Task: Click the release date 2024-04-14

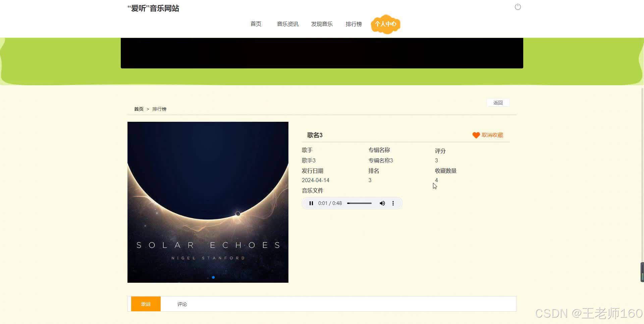Action: coord(315,180)
